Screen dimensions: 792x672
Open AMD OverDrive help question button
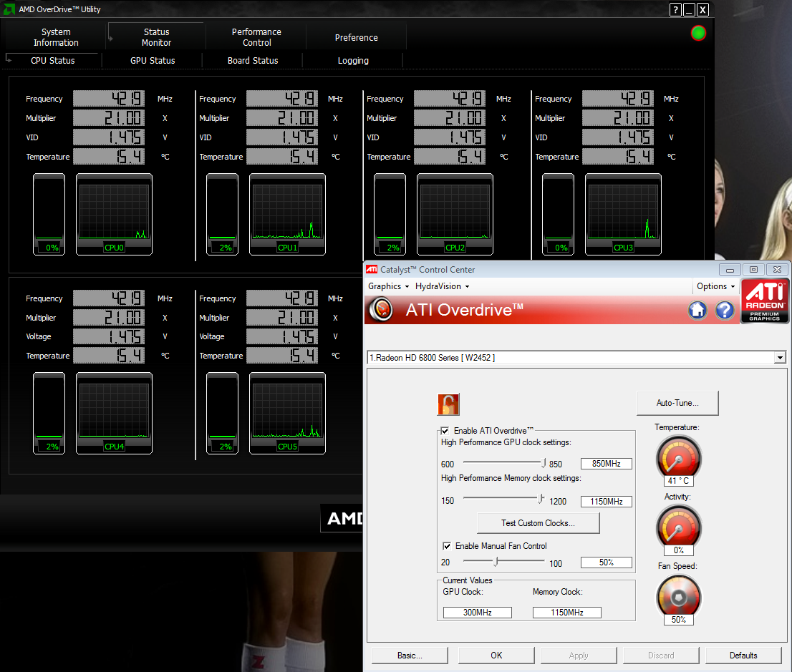675,9
